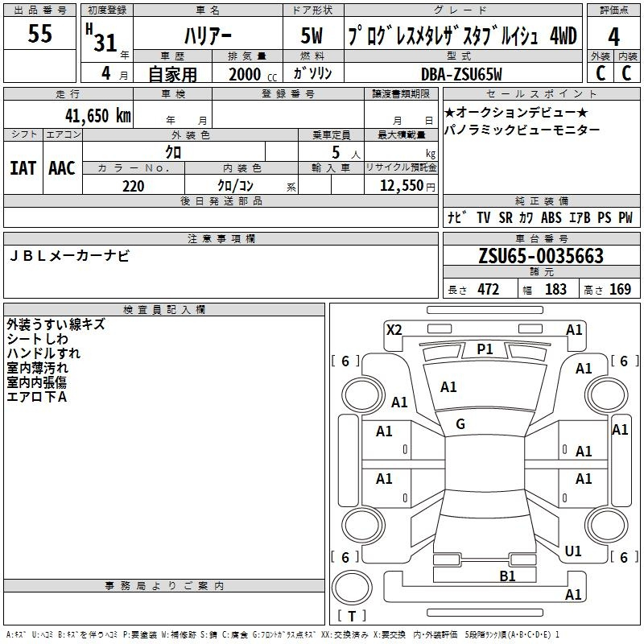
Task: Click the inspector note シートしわ
Action: (x=37, y=339)
